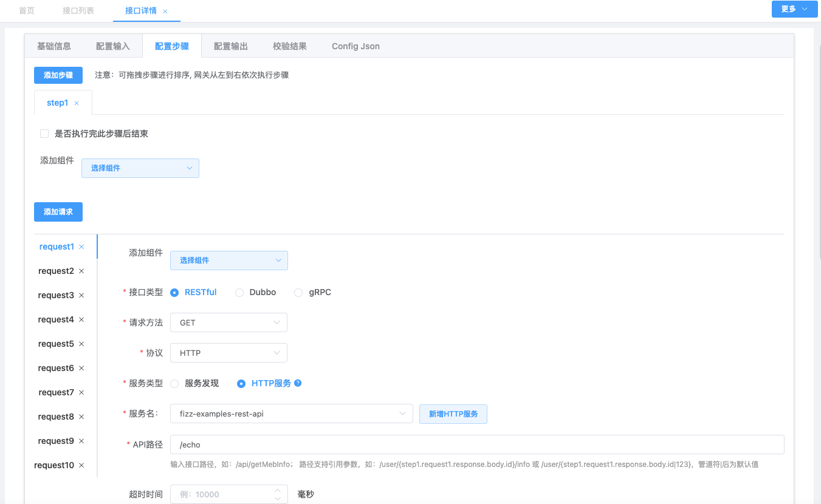Select request6 in the request list

click(56, 369)
